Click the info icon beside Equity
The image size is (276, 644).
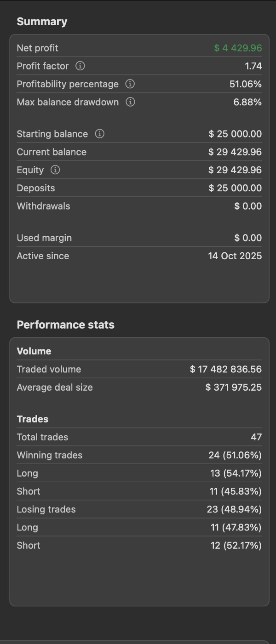click(x=55, y=170)
